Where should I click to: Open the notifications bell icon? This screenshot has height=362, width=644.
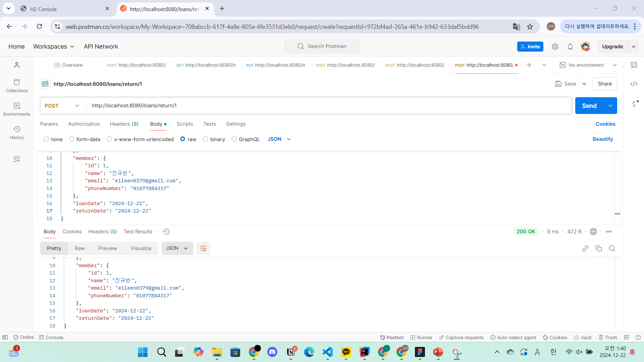coord(570,47)
